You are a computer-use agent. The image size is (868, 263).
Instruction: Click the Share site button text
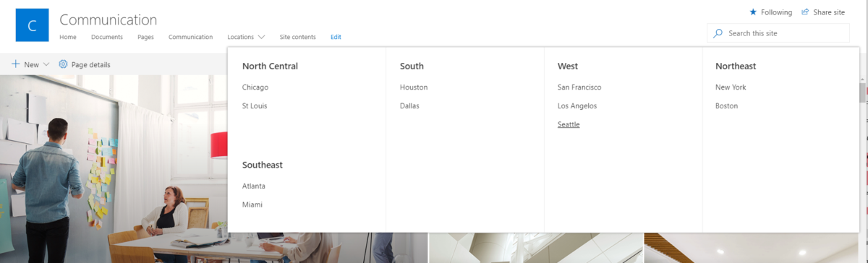(829, 12)
